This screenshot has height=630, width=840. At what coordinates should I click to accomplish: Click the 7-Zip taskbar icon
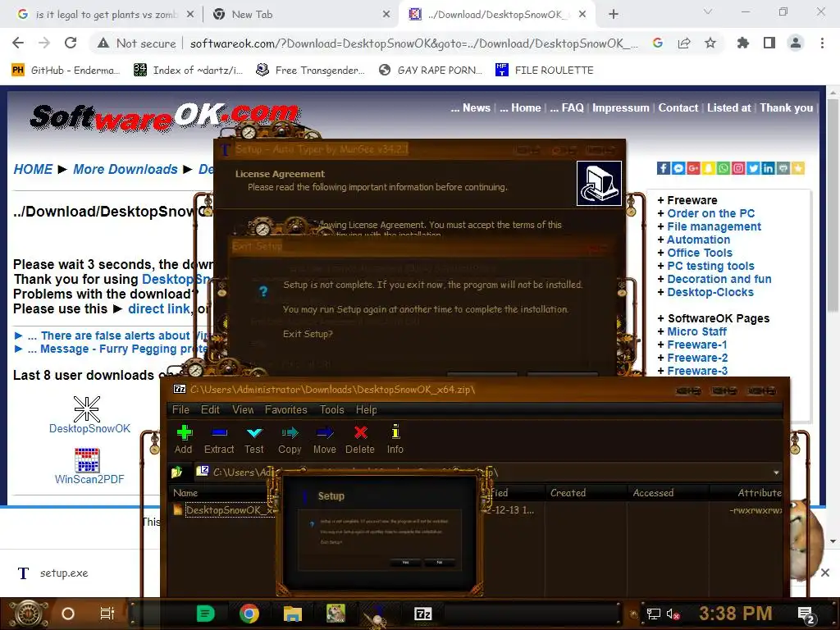(422, 614)
